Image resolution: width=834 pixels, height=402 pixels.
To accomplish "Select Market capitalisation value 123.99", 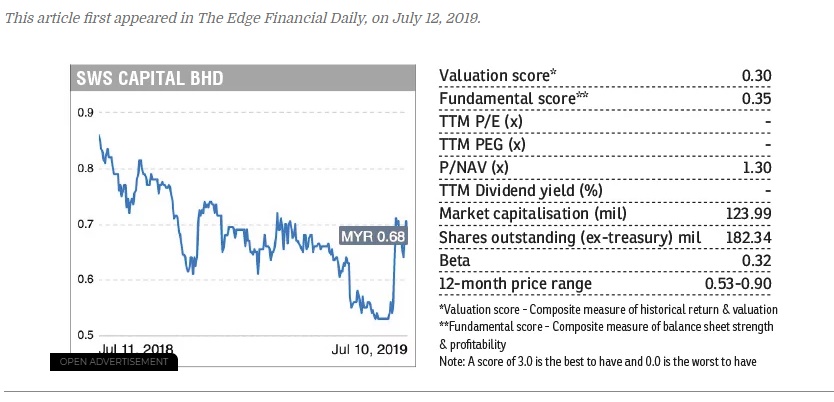I will click(748, 214).
